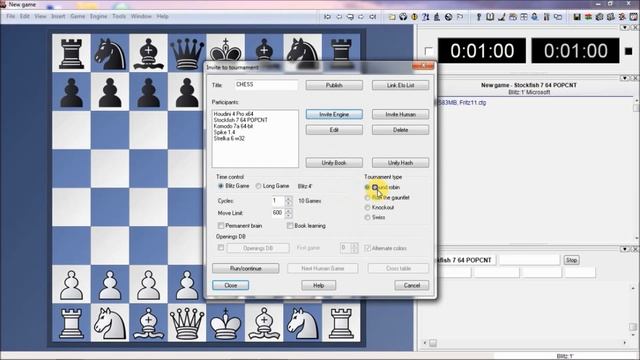Click the Link Elo List button
This screenshot has height=360, width=640.
click(400, 85)
